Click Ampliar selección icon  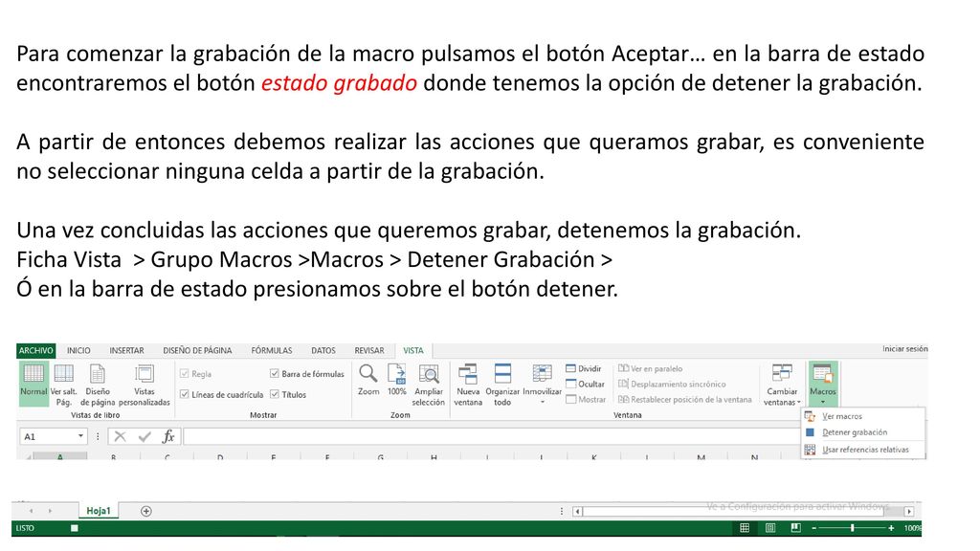coord(429,384)
